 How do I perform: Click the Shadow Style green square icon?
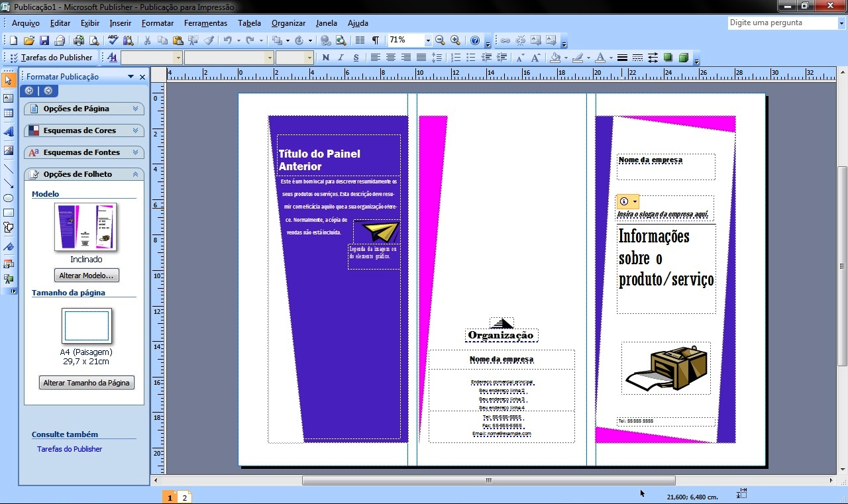click(668, 58)
